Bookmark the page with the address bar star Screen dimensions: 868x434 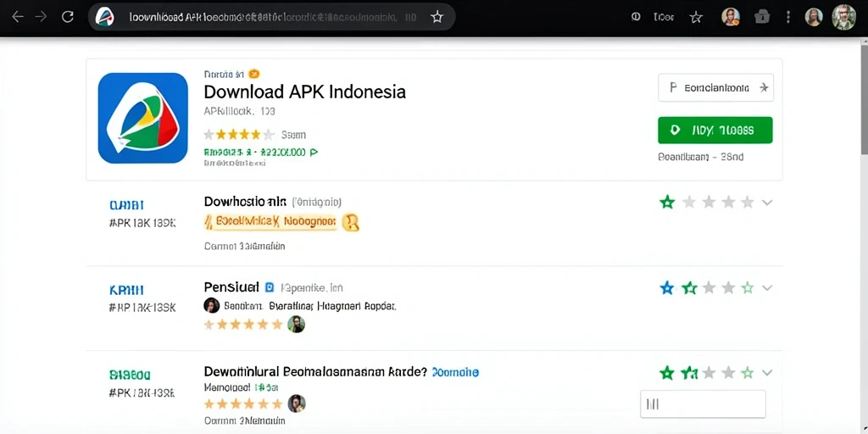point(437,17)
